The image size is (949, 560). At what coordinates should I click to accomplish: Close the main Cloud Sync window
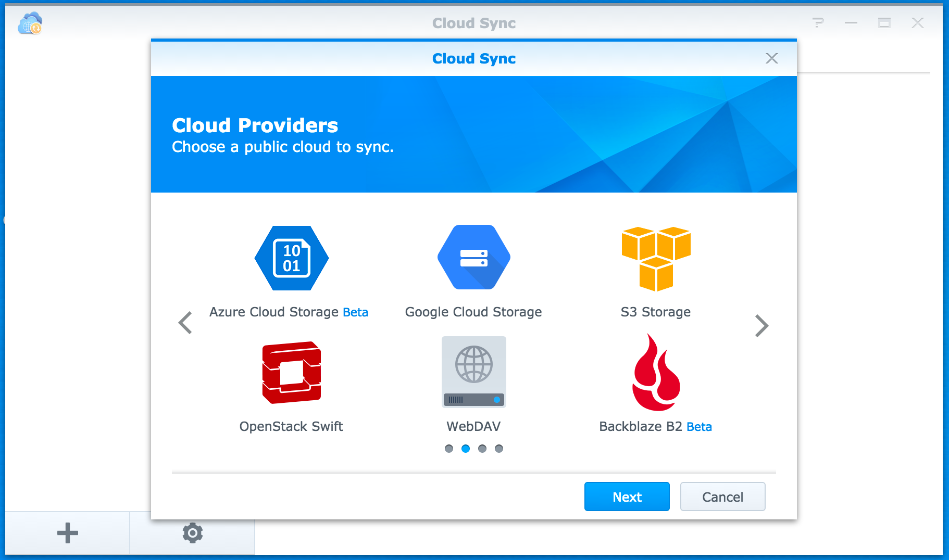pyautogui.click(x=918, y=23)
